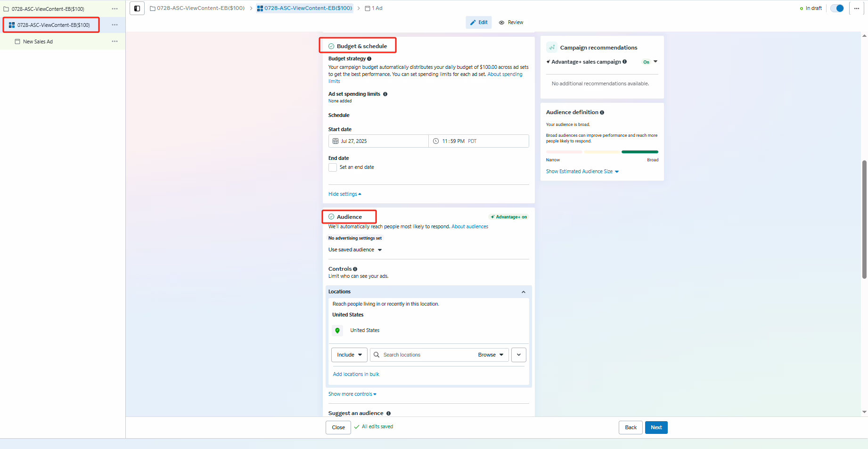Click the Next button
The width and height of the screenshot is (868, 449).
tap(656, 427)
